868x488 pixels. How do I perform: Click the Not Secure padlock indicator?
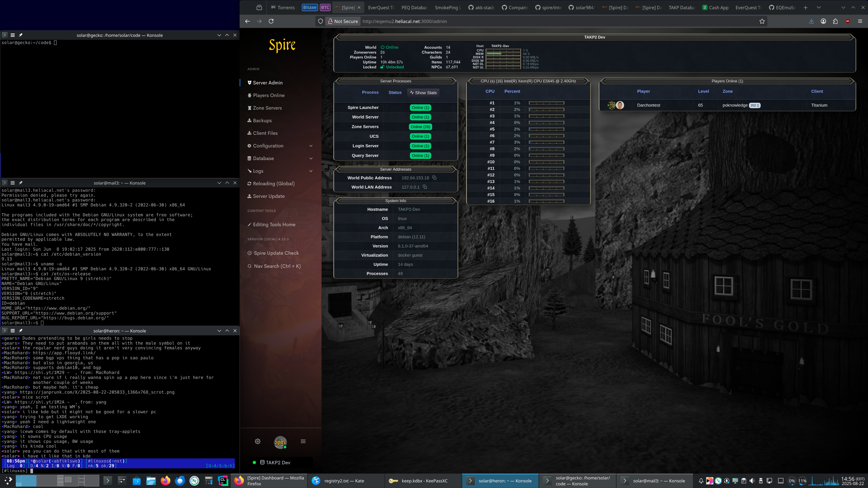343,21
